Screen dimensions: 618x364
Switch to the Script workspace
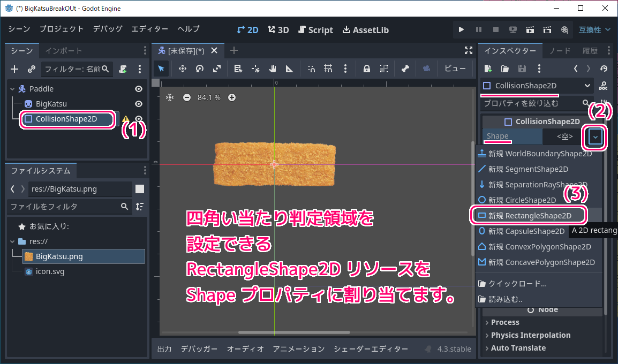[x=316, y=30]
